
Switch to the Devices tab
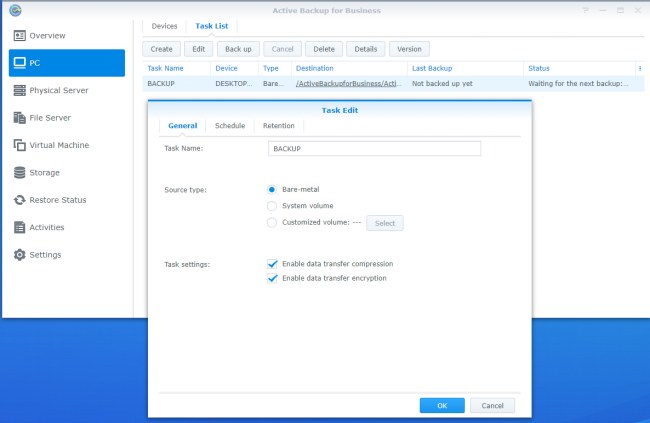(164, 26)
